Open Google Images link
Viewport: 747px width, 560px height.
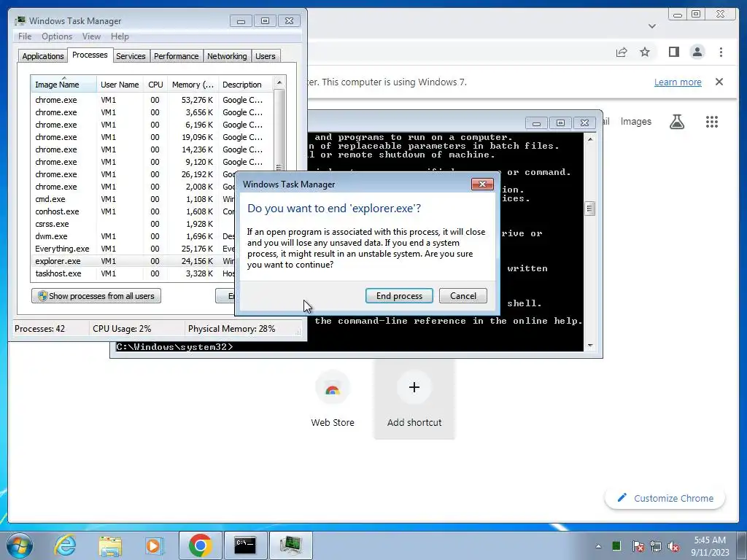pyautogui.click(x=635, y=122)
